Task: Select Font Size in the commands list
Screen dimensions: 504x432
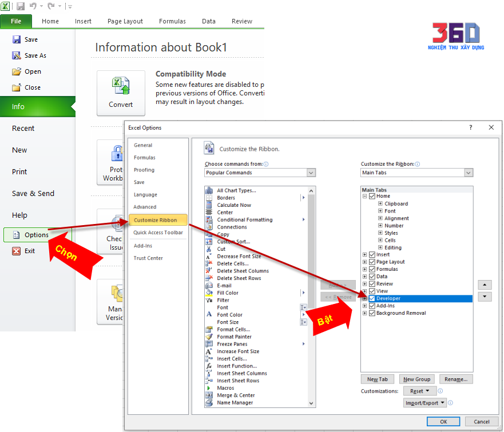Action: [x=228, y=322]
